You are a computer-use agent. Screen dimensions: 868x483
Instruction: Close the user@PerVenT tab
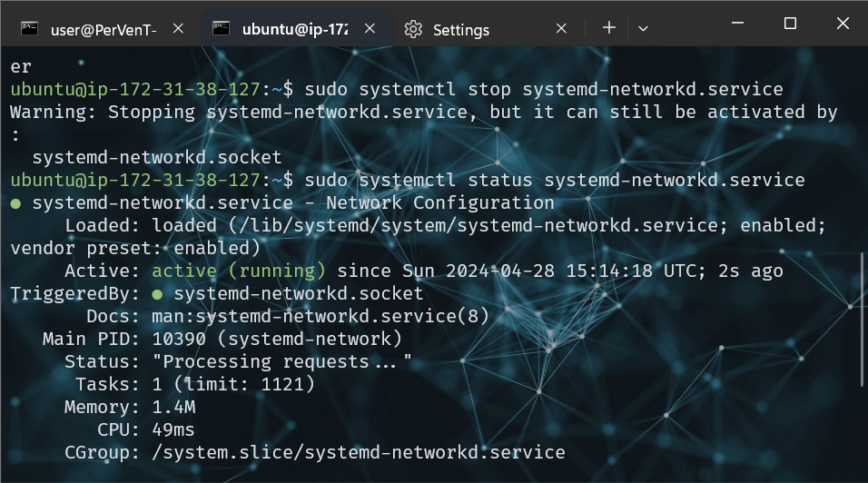point(178,29)
